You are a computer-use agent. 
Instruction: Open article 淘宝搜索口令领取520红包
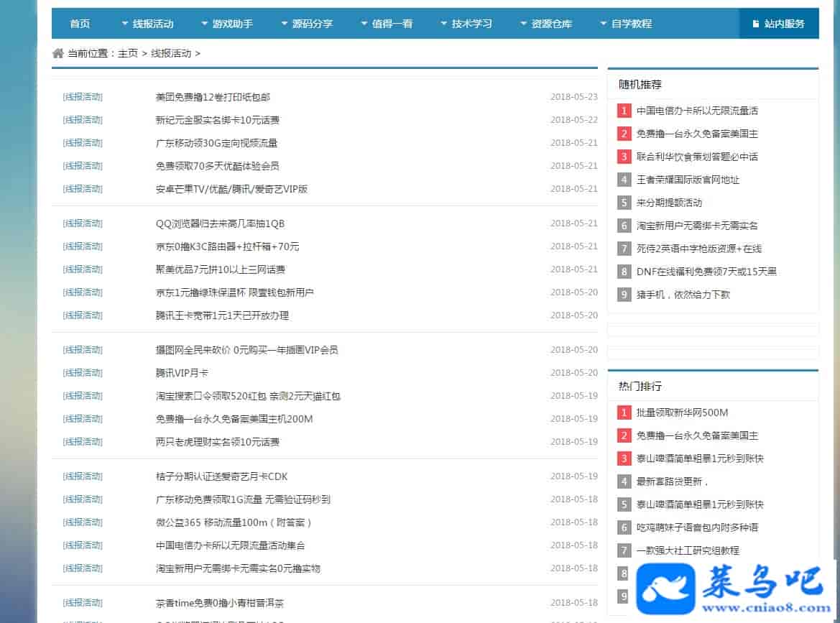point(211,397)
